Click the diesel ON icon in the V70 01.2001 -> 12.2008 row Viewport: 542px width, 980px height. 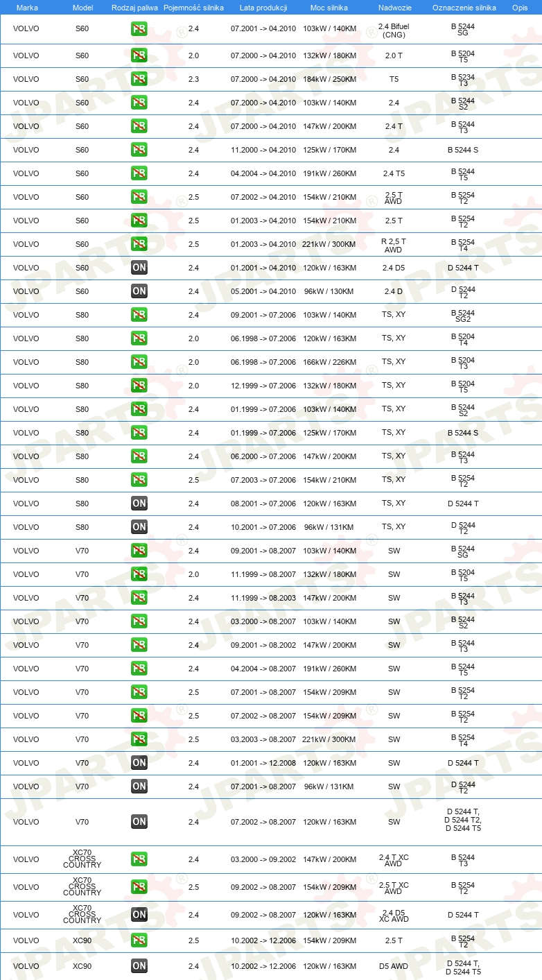click(139, 763)
